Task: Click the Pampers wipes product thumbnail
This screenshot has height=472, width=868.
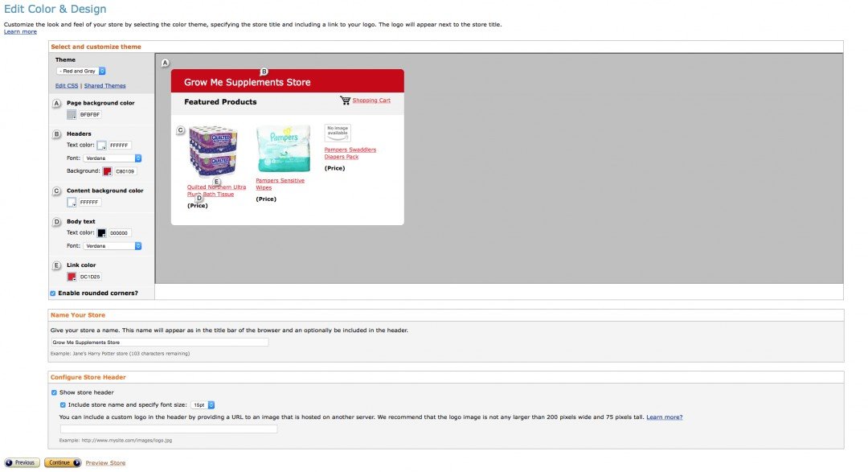Action: click(283, 149)
